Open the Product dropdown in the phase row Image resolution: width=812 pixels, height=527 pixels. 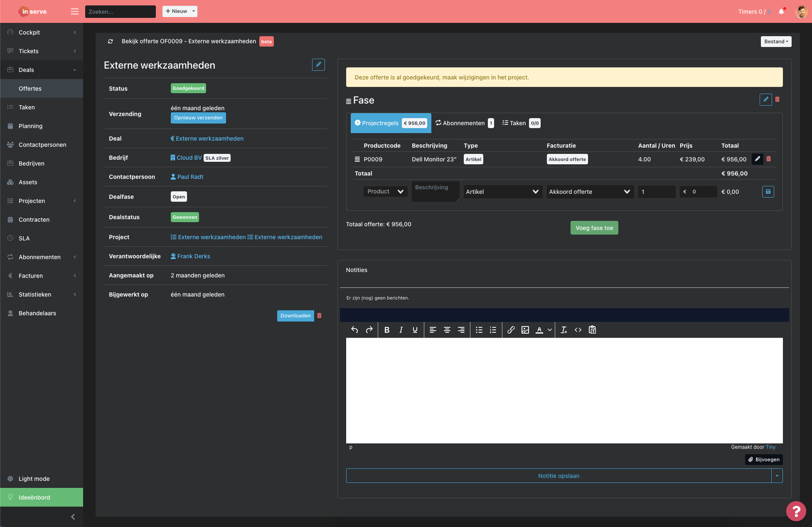pos(385,191)
